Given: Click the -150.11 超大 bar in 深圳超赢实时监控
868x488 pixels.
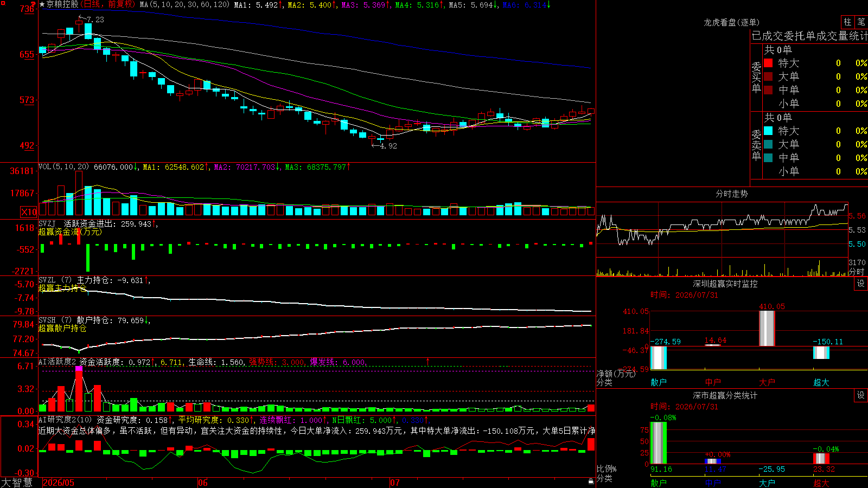Looking at the screenshot, I should point(821,352).
